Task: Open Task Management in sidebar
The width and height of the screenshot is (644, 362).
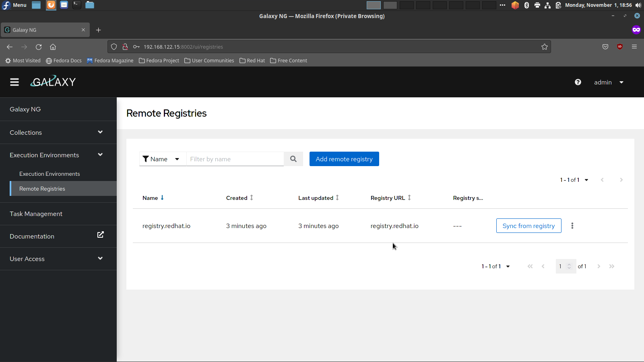Action: point(36,214)
